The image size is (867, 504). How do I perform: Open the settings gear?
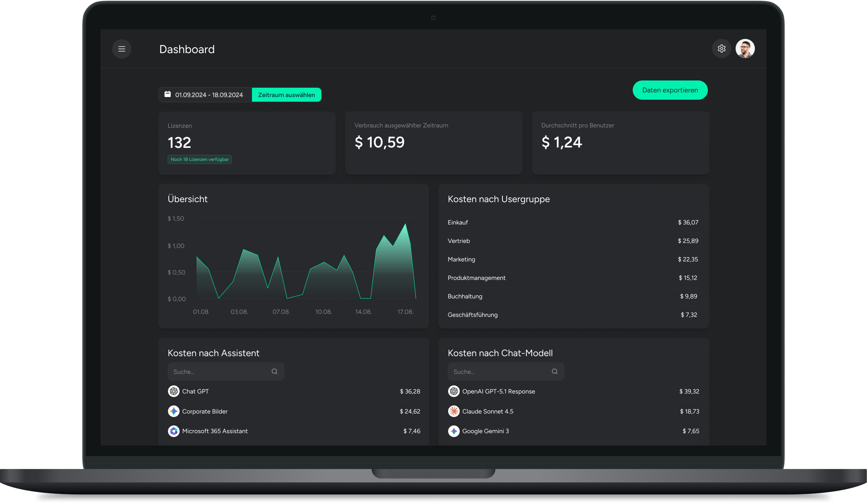pyautogui.click(x=722, y=49)
